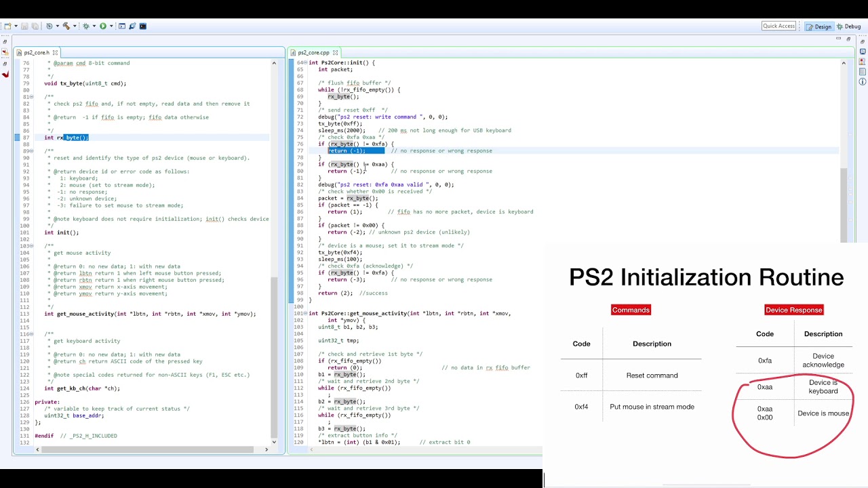Click the hammer Build icon
Screen dimensions: 868x488
[x=66, y=26]
